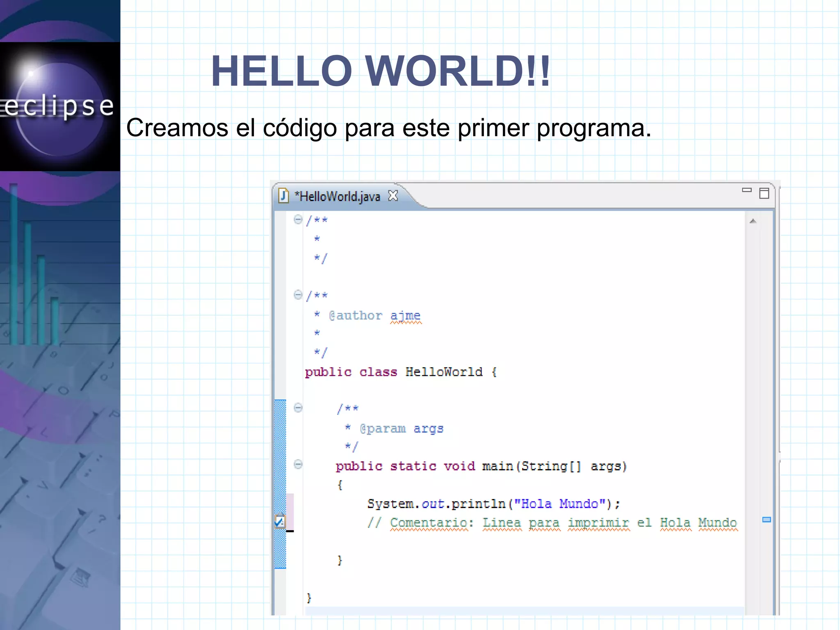
Task: Click the '// Comentario:' comment line
Action: [552, 523]
